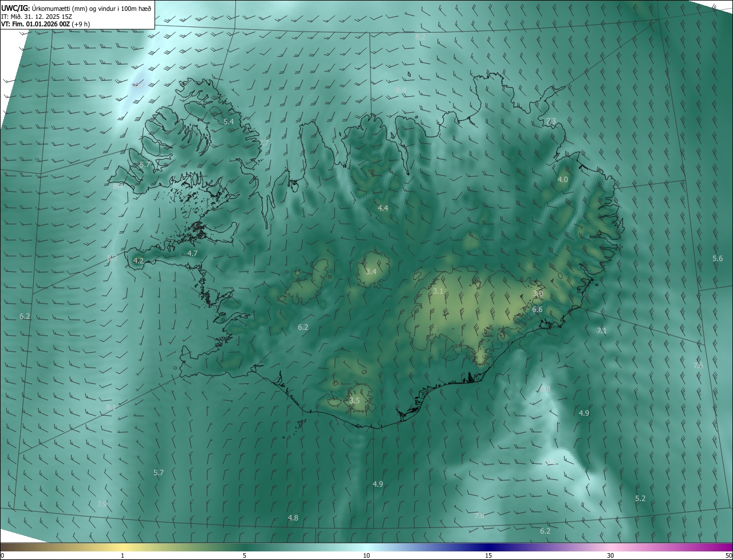Click the 6.6 value label
Viewport: 733px width, 560px height.
[x=537, y=310]
